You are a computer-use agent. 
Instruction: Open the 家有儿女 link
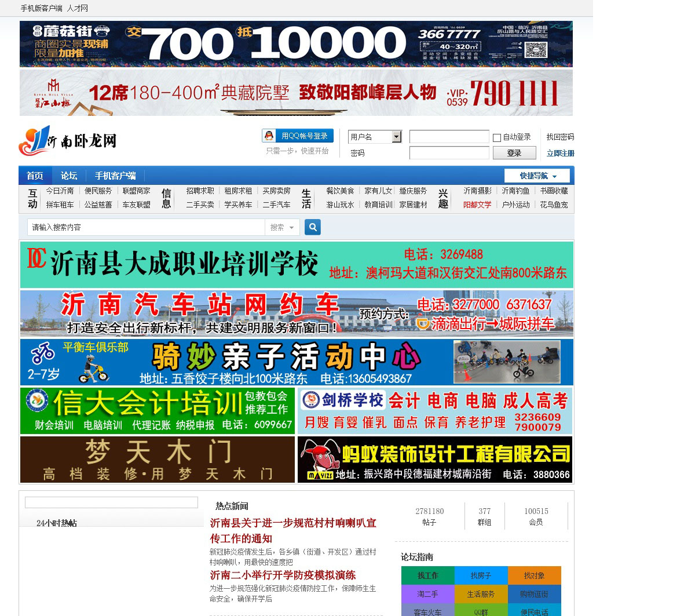pyautogui.click(x=378, y=191)
